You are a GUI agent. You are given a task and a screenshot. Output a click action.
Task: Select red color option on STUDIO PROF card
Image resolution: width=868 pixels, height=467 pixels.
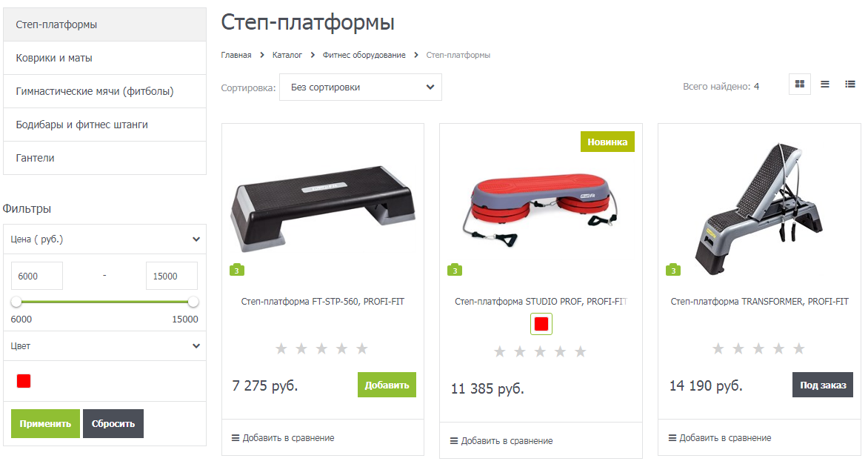click(x=541, y=324)
